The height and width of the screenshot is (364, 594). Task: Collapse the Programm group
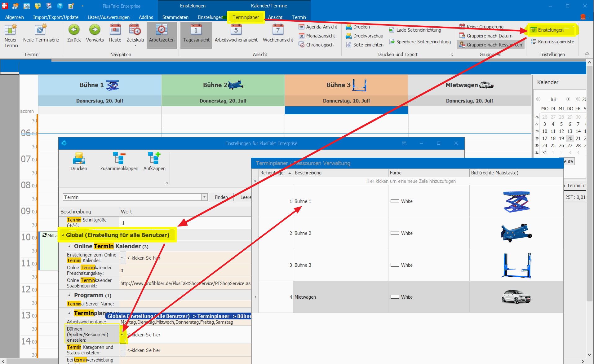point(69,296)
